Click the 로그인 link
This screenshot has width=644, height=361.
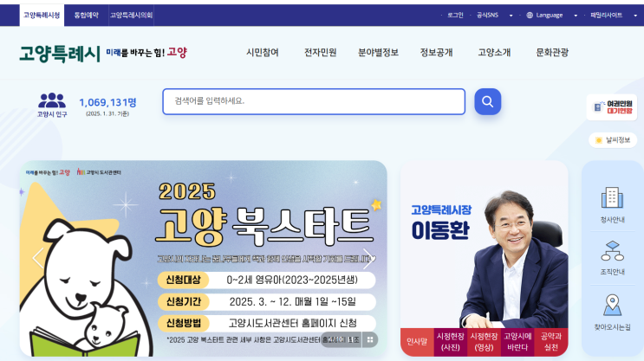click(455, 16)
